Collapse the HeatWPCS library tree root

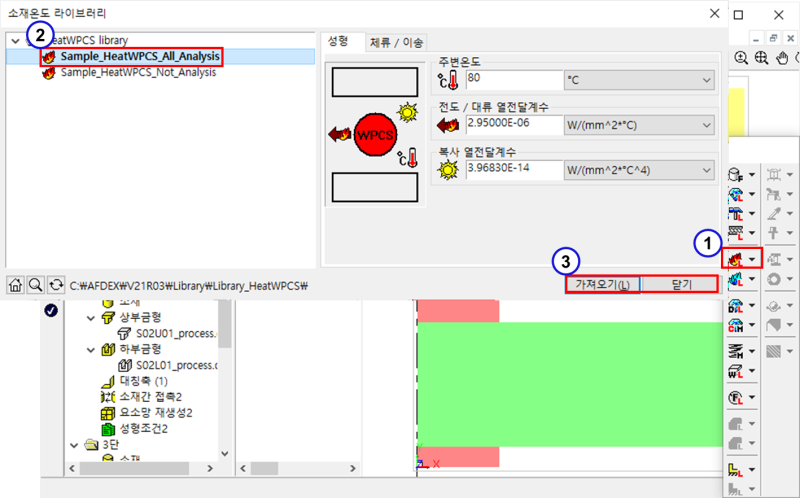tap(13, 40)
